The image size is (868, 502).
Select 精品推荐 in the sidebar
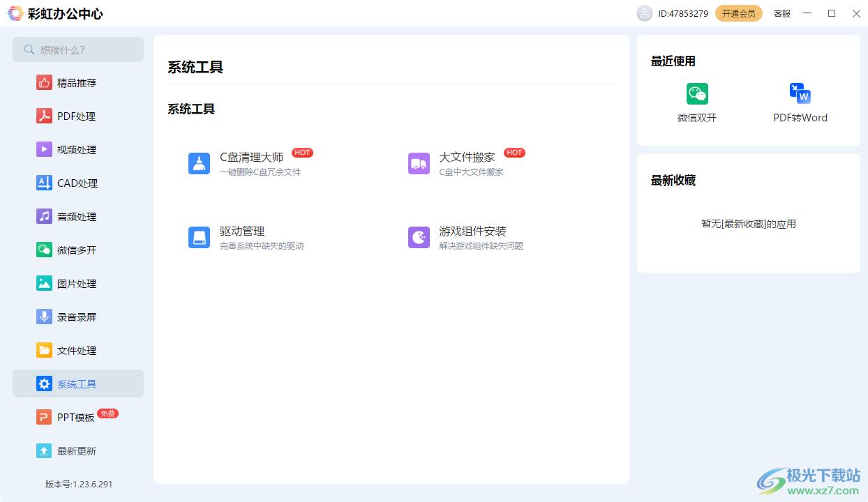(77, 83)
